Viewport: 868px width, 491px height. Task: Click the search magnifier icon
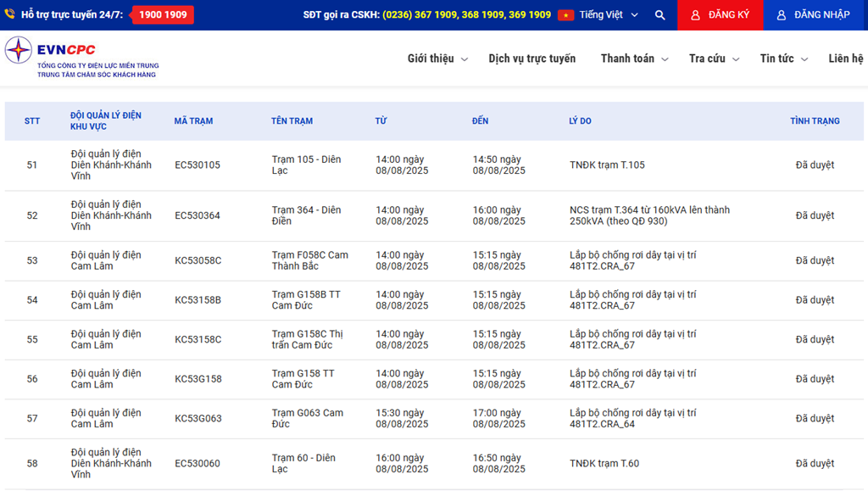tap(659, 15)
